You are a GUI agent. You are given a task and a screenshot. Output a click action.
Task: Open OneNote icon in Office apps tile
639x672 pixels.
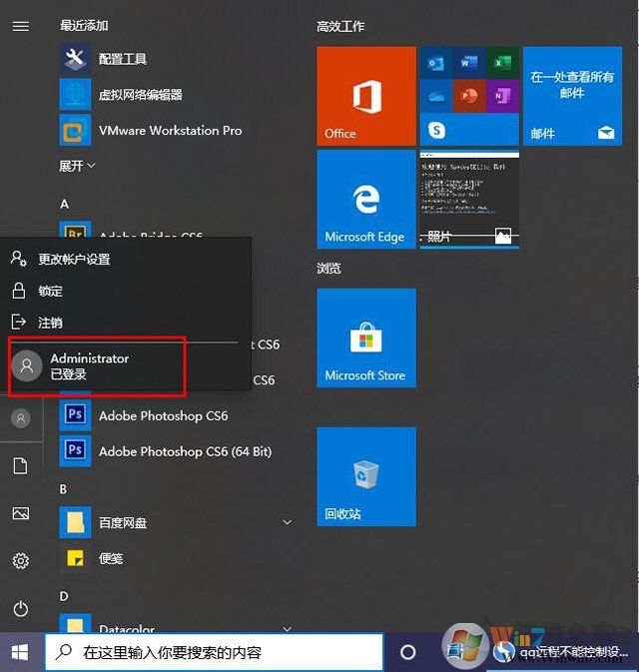502,96
